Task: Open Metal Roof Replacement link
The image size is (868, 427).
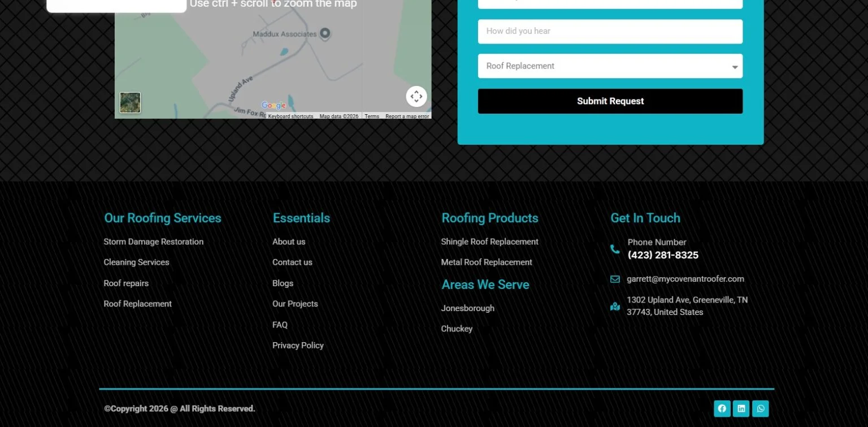Action: tap(487, 262)
